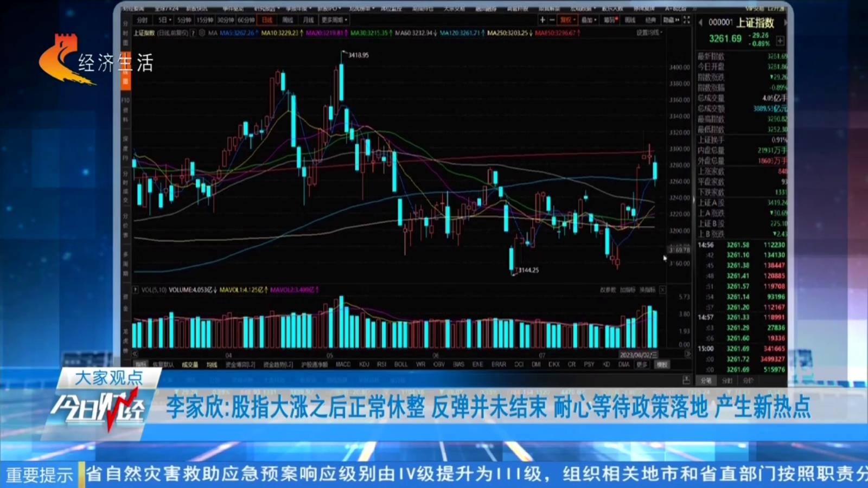Click the zoom-out minus icon above chart

(x=552, y=20)
